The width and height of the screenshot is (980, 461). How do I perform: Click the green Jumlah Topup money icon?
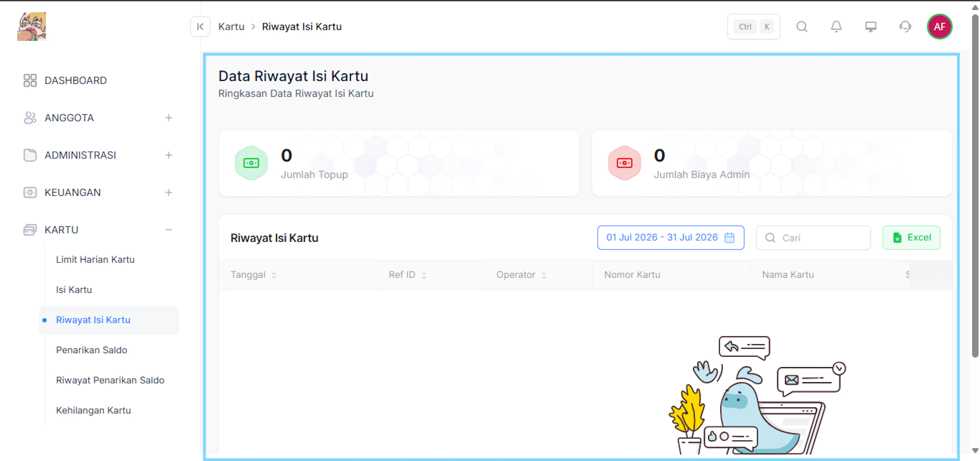click(x=251, y=163)
